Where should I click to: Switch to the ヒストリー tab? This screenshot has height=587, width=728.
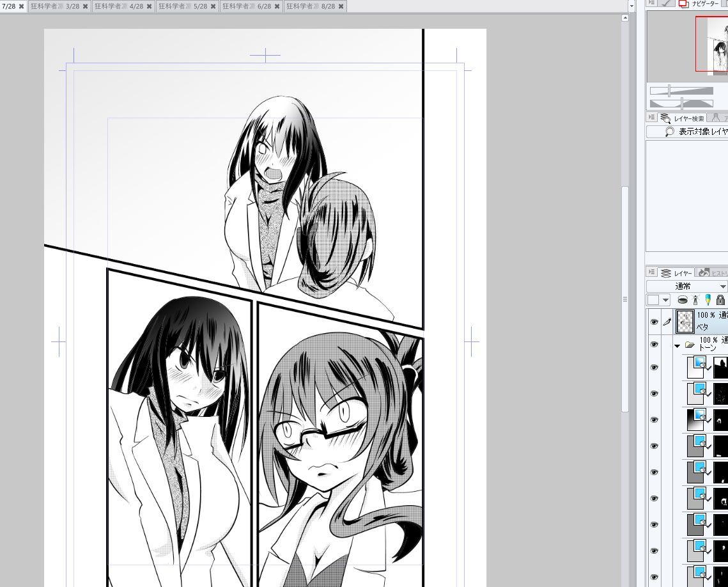pyautogui.click(x=712, y=273)
